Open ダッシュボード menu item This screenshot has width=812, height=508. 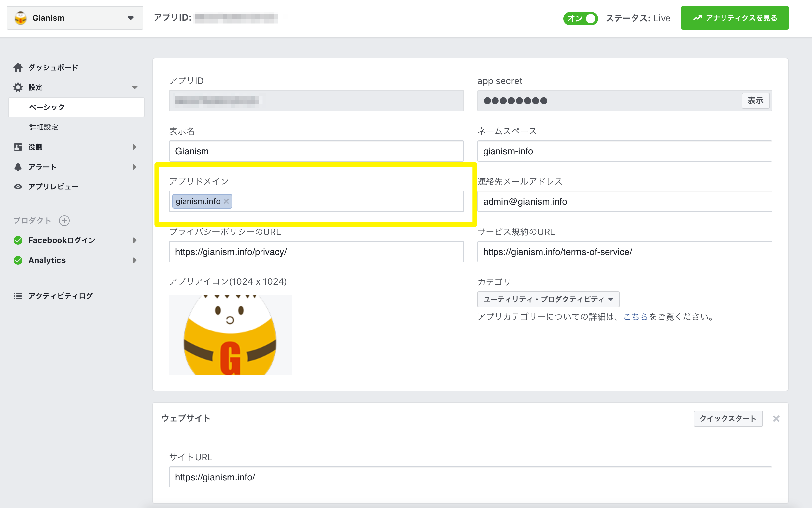(53, 68)
